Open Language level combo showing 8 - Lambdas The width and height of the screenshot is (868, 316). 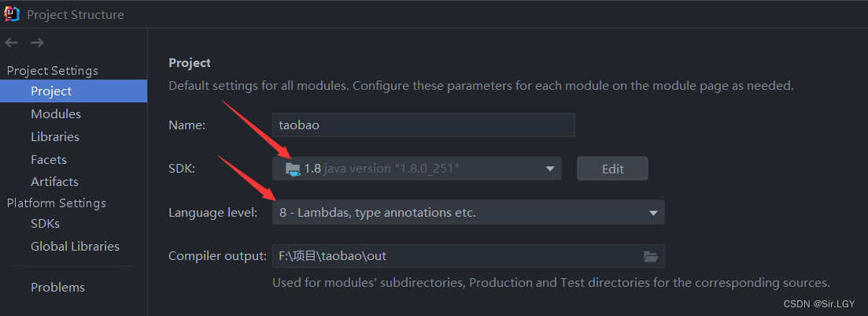point(468,213)
